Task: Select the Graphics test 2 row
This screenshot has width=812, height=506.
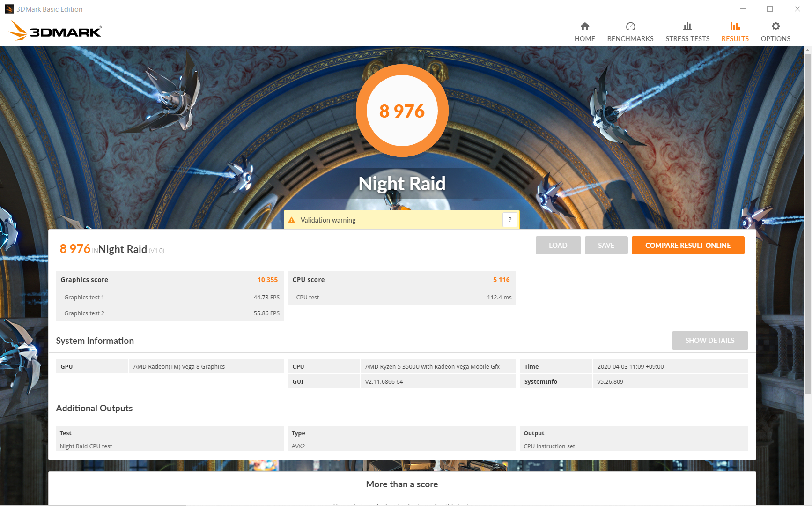Action: (x=170, y=313)
